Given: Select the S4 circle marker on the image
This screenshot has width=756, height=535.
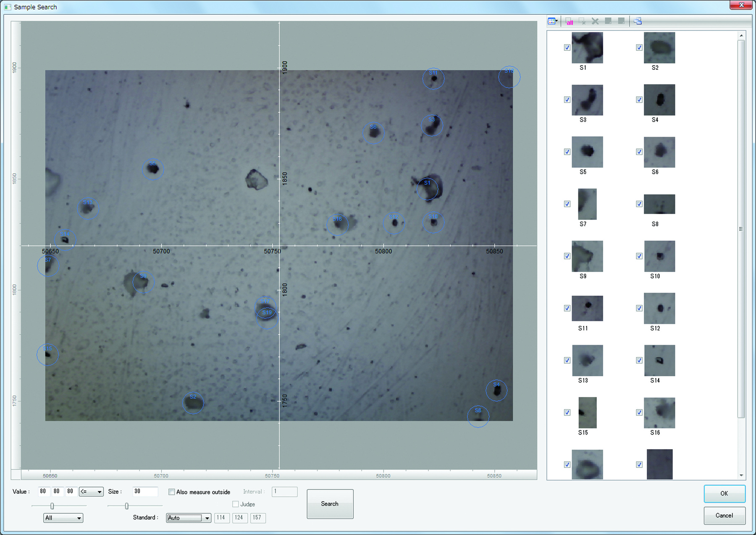Looking at the screenshot, I should (496, 390).
